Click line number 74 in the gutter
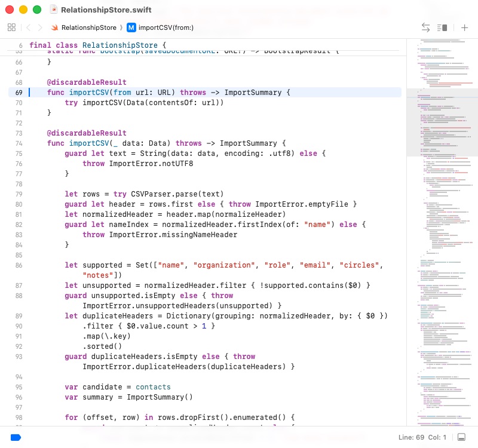 click(x=19, y=143)
